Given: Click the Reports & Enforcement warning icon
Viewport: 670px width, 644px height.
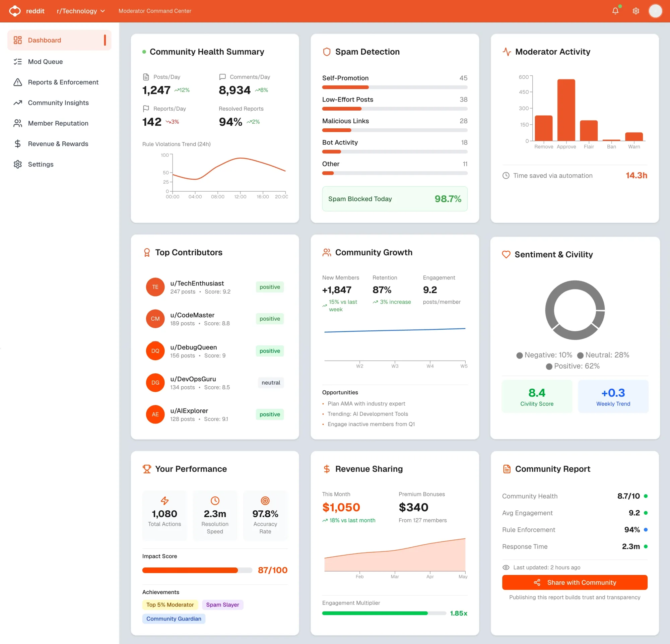Looking at the screenshot, I should (x=18, y=82).
